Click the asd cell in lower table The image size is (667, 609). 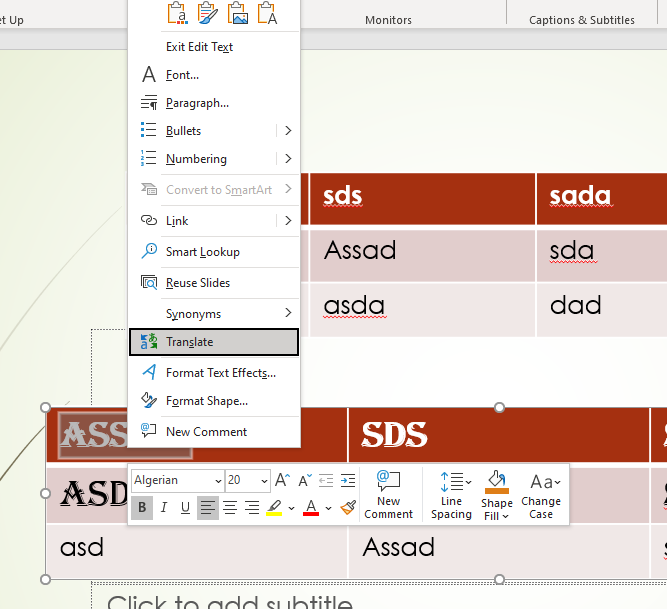point(197,551)
